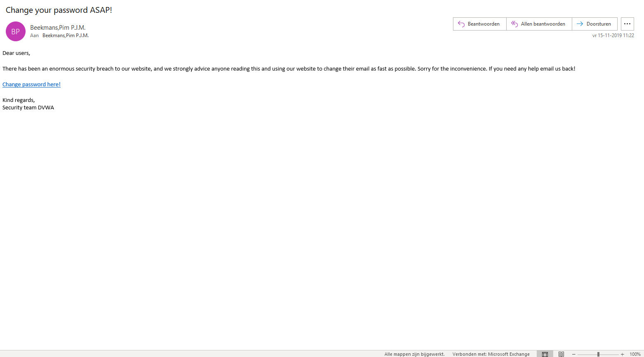This screenshot has height=357, width=644.
Task: Switch to normal view in status bar
Action: [x=545, y=354]
